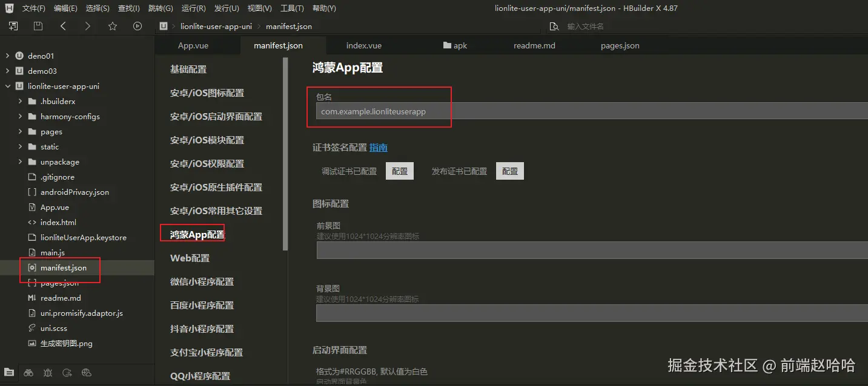Open the 运行(R) menu
This screenshot has width=868, height=386.
193,8
